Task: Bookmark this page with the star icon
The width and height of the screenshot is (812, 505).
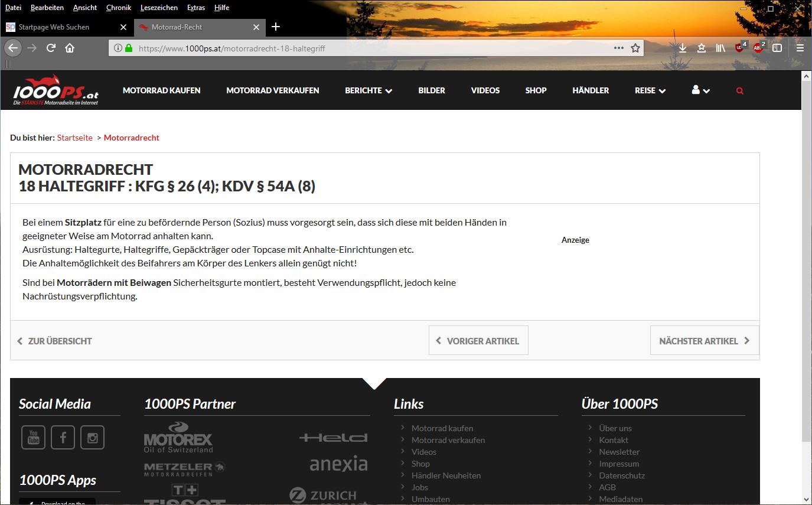Action: click(x=635, y=48)
